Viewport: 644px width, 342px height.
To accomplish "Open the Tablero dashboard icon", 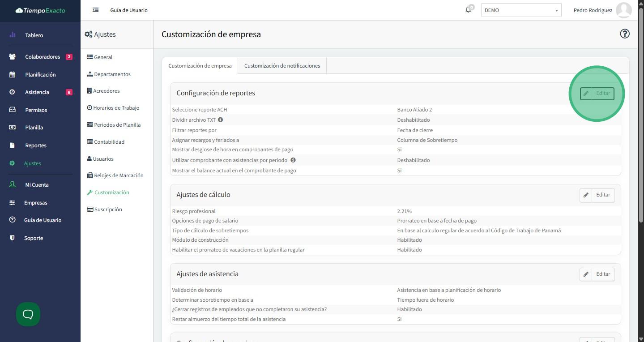I will click(x=12, y=35).
